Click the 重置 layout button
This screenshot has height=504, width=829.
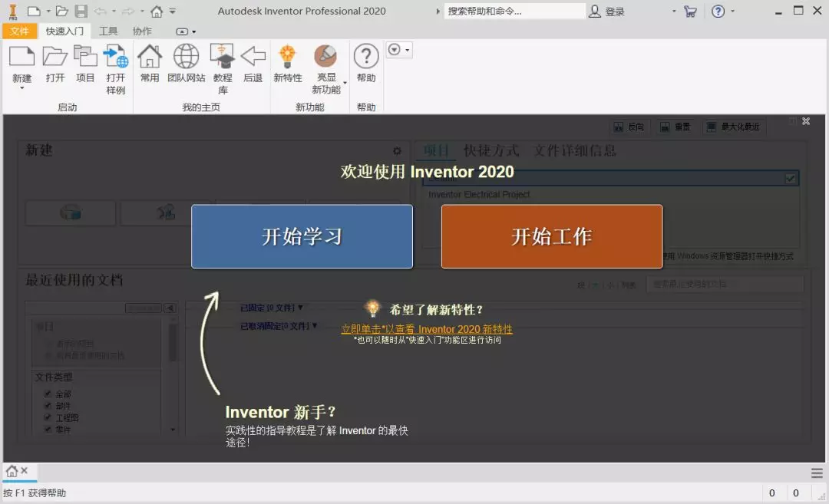coord(675,127)
